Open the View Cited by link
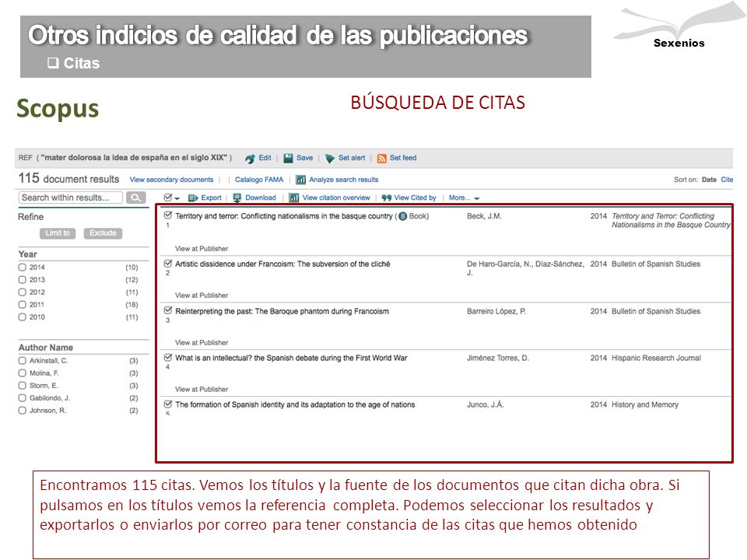The height and width of the screenshot is (560, 747). [415, 198]
